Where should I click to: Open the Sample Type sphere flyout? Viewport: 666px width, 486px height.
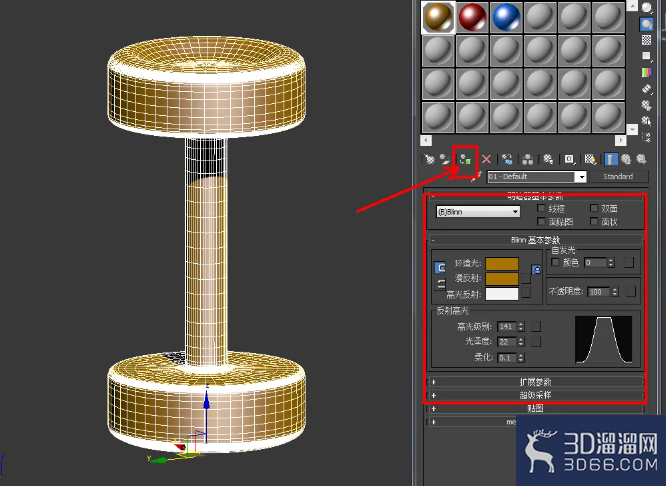click(646, 7)
